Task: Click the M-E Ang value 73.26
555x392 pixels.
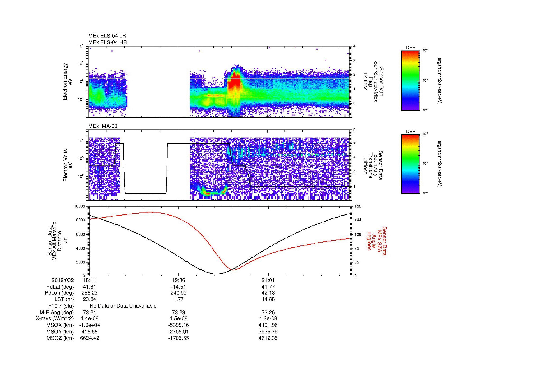Action: pyautogui.click(x=268, y=313)
